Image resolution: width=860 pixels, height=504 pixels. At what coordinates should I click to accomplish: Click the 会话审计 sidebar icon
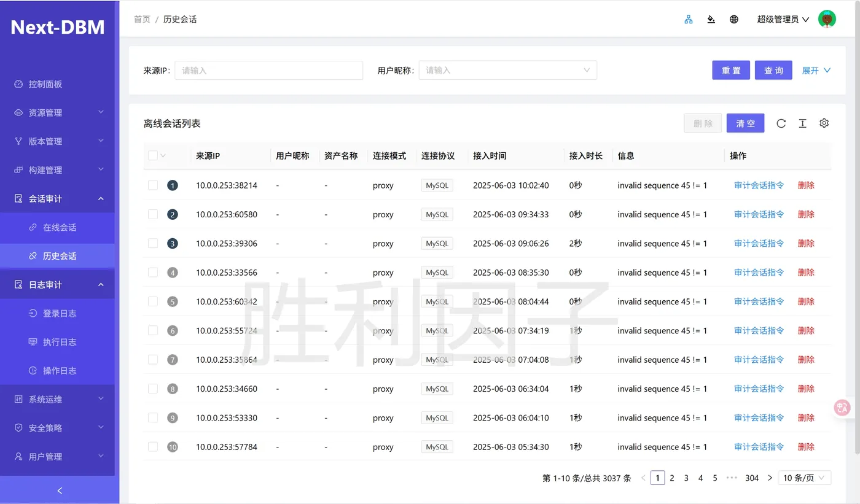pyautogui.click(x=18, y=199)
